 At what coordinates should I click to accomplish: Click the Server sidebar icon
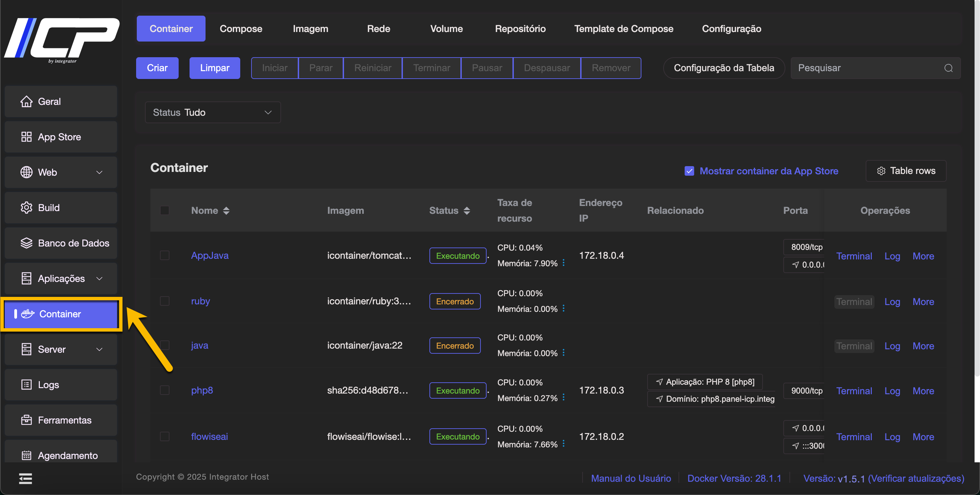point(26,349)
